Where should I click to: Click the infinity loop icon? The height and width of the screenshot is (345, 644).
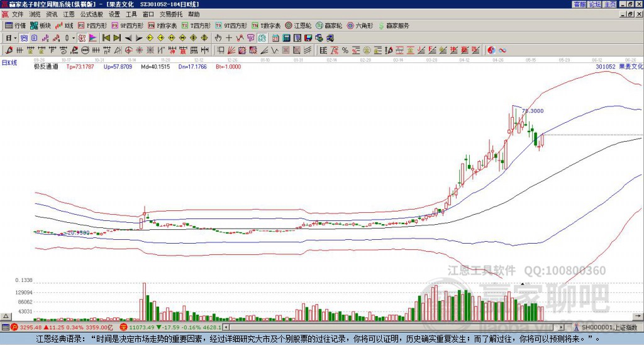click(502, 50)
